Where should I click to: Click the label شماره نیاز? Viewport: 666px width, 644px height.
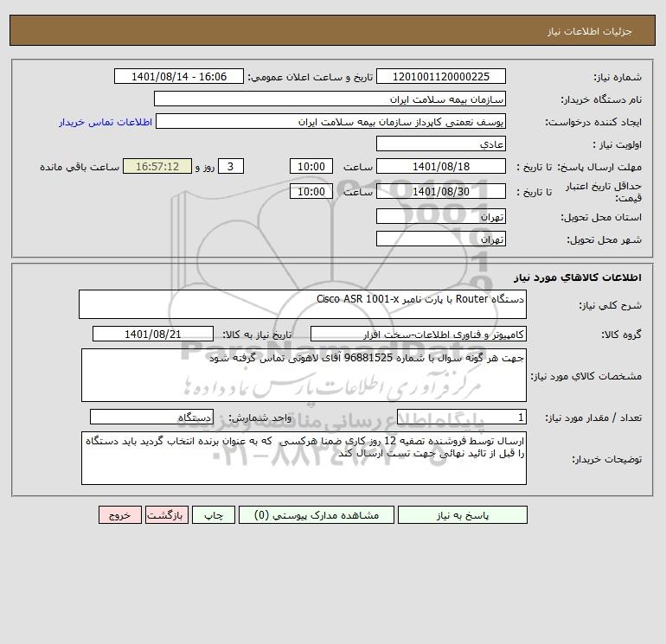[618, 77]
